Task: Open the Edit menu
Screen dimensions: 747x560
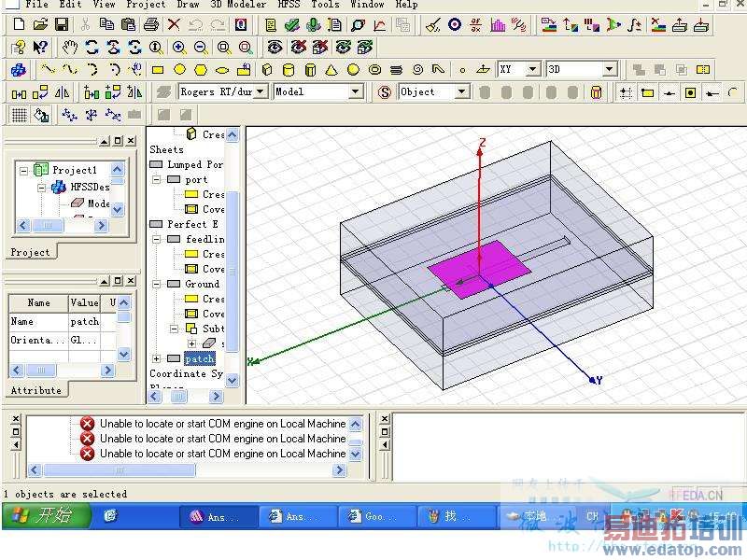Action: (x=70, y=5)
